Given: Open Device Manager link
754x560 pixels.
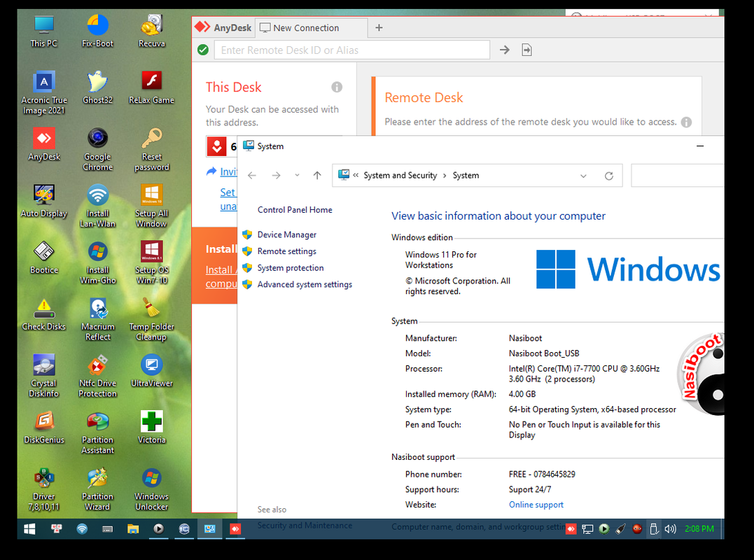Looking at the screenshot, I should [x=287, y=234].
